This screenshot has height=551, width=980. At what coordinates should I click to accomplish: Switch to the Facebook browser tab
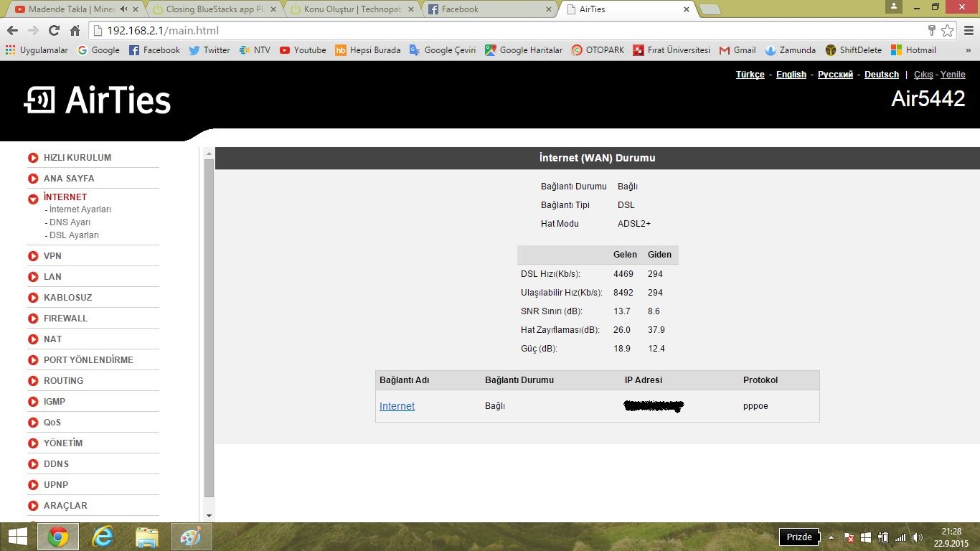pos(489,9)
